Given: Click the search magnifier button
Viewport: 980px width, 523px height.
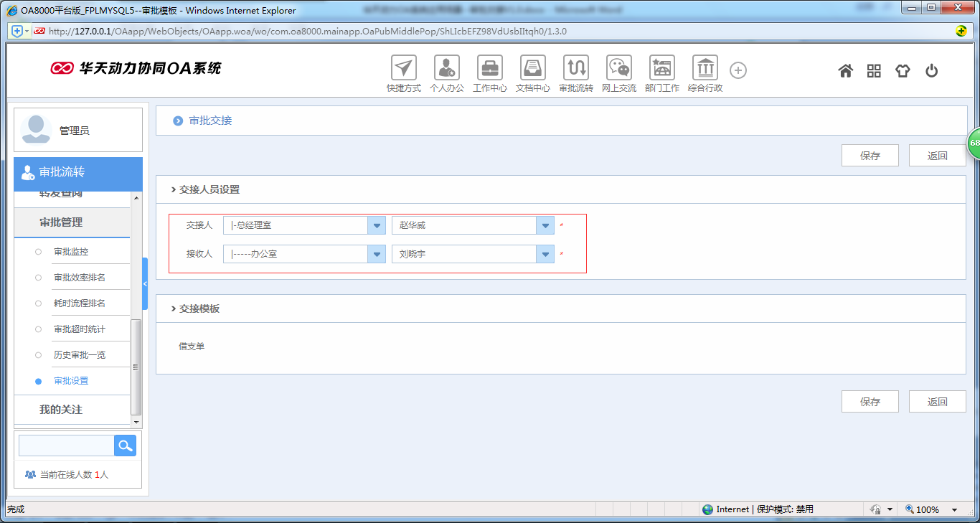Looking at the screenshot, I should pyautogui.click(x=125, y=446).
